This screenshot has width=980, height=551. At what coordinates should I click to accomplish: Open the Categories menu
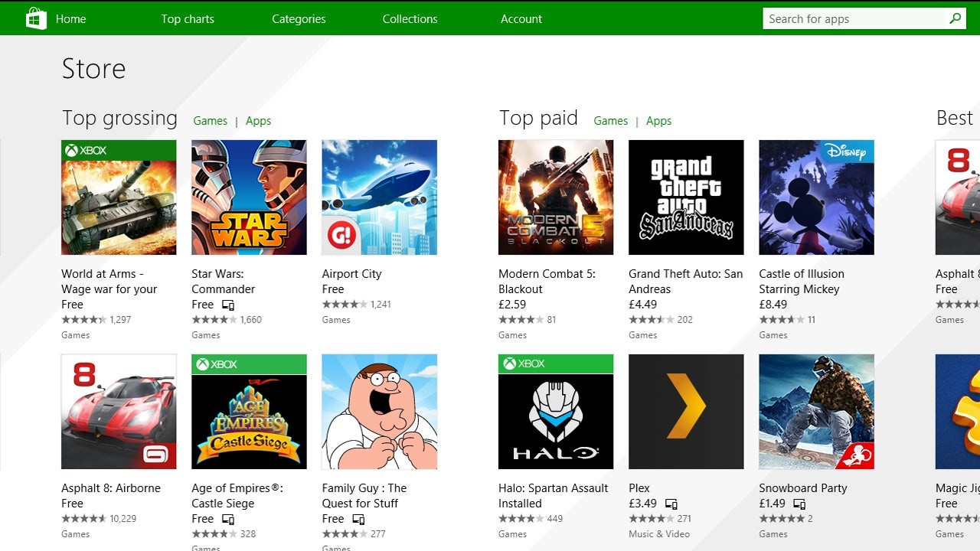pos(299,19)
